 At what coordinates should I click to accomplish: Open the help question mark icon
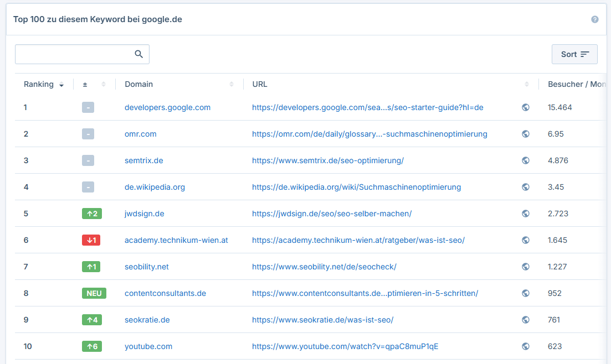pos(594,19)
